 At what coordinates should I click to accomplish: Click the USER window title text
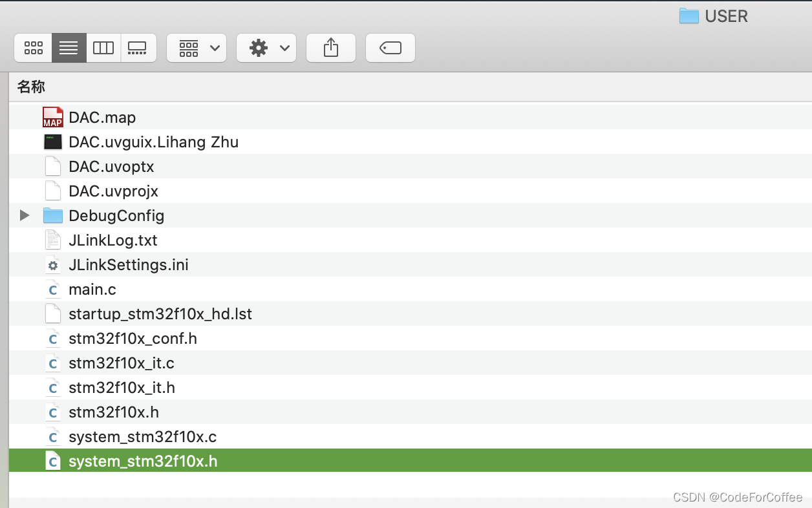click(727, 16)
